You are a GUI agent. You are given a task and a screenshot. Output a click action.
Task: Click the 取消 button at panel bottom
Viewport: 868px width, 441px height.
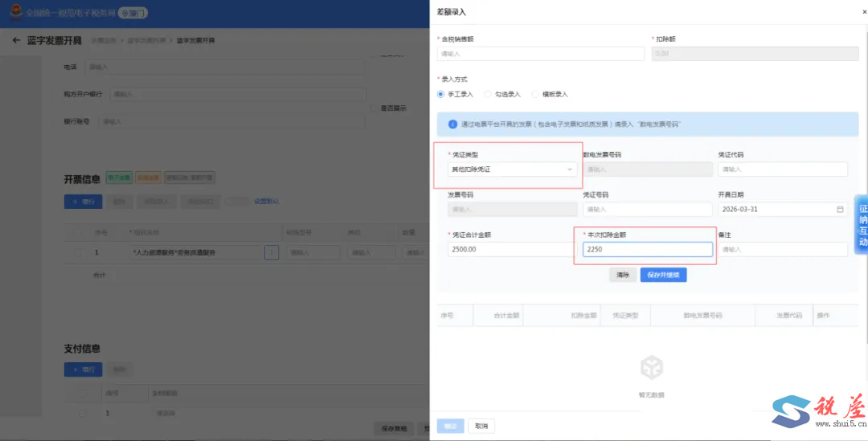(481, 426)
